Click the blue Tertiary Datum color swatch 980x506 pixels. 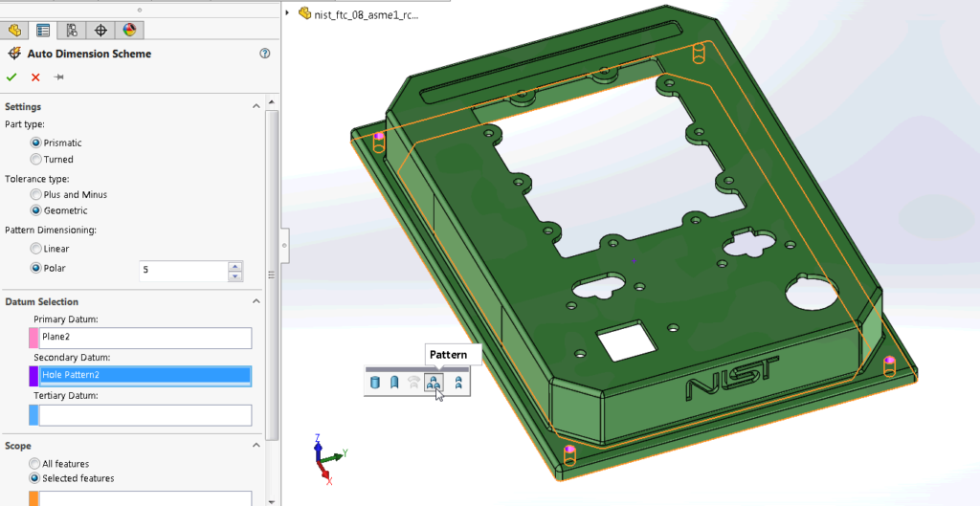point(33,415)
